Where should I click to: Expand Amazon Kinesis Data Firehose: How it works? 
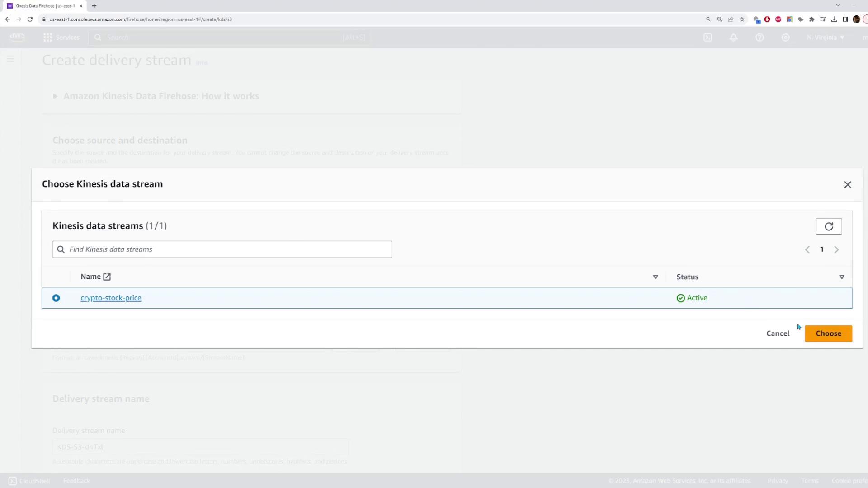click(156, 96)
